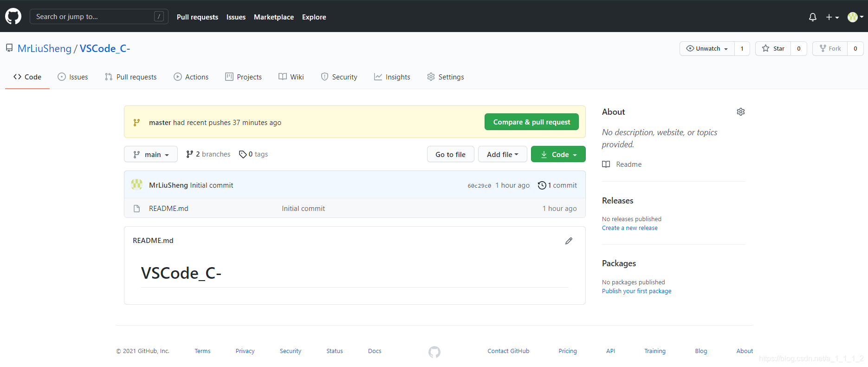Open the user avatar menu
Viewport: 868px width, 367px height.
(855, 17)
